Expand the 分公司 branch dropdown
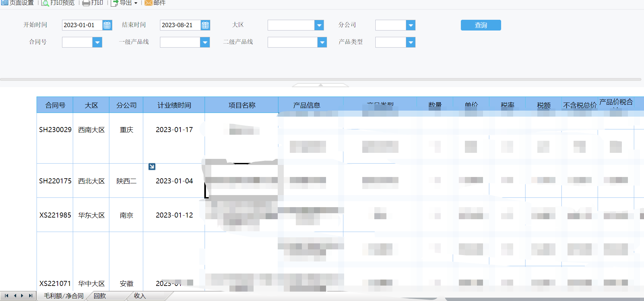The image size is (644, 301). [411, 25]
